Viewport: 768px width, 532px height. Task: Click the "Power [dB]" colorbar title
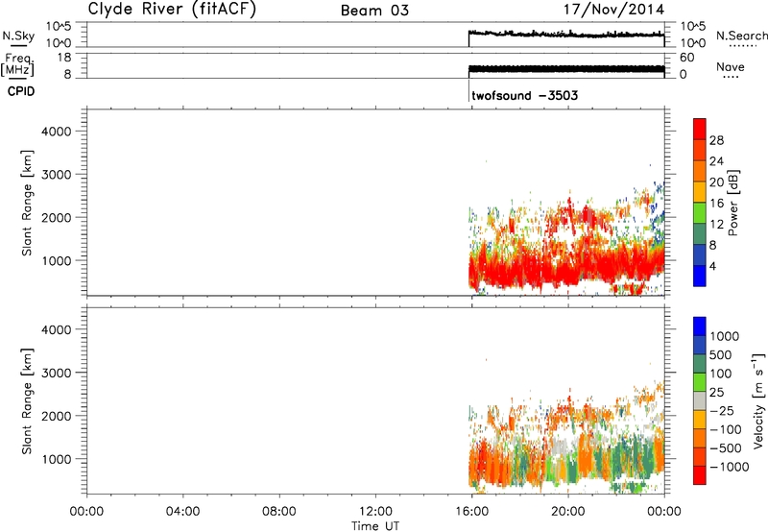[x=732, y=203]
